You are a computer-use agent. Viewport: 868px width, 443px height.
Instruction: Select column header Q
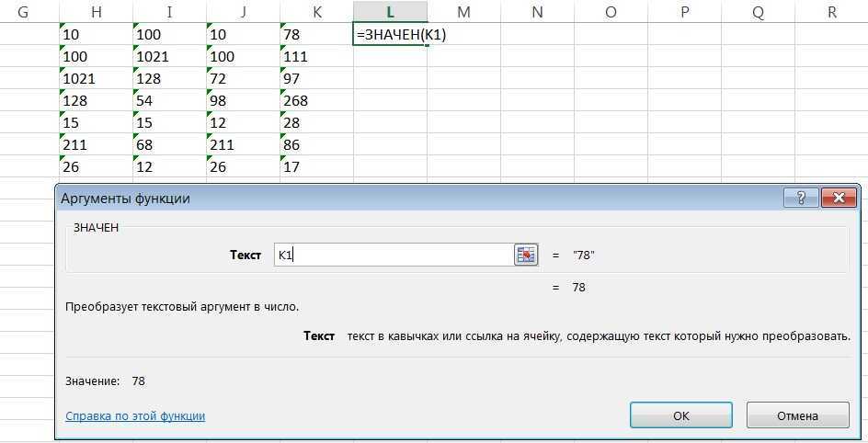click(x=759, y=12)
